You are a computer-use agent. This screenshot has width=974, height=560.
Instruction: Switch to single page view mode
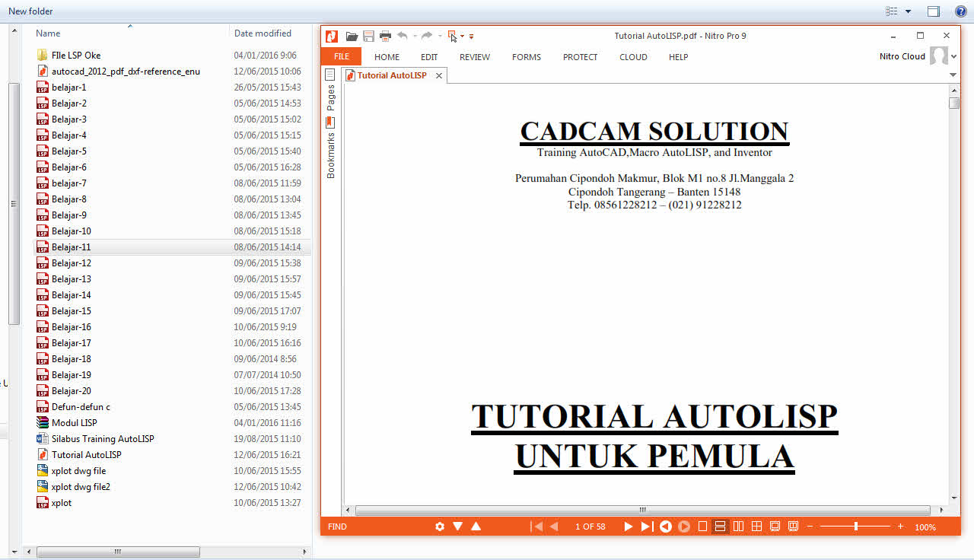(702, 527)
